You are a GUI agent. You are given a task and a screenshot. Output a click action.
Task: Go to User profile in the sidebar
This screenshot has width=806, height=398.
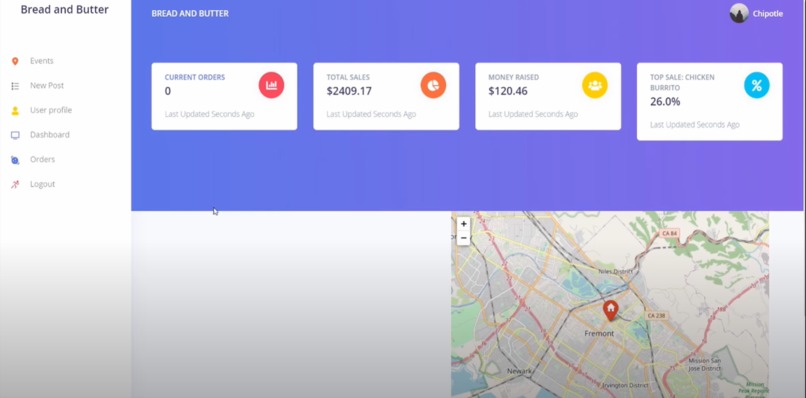pos(51,110)
